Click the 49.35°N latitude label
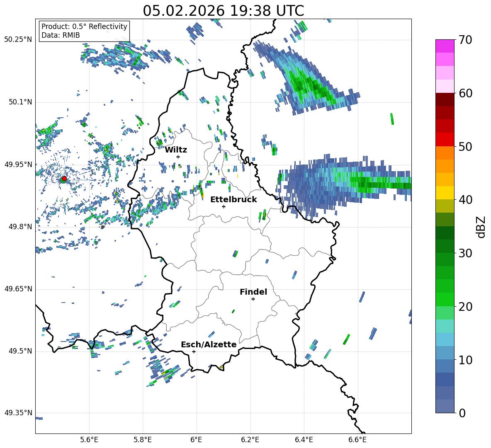The height and width of the screenshot is (448, 491). coord(18,413)
